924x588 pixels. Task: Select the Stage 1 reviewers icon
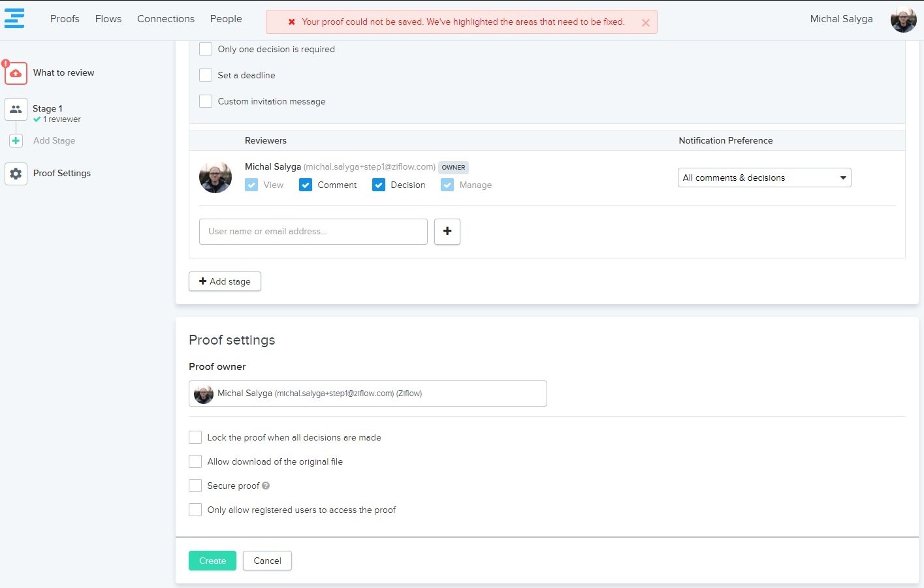pos(16,109)
